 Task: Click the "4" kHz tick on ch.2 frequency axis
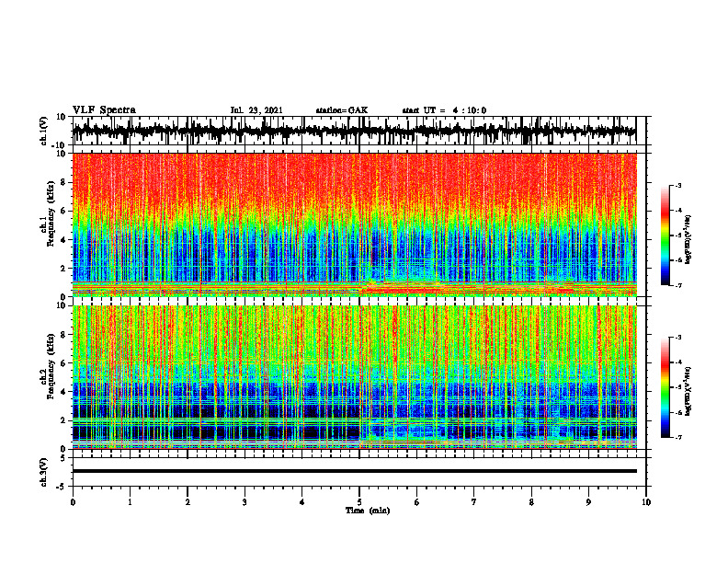pos(63,392)
